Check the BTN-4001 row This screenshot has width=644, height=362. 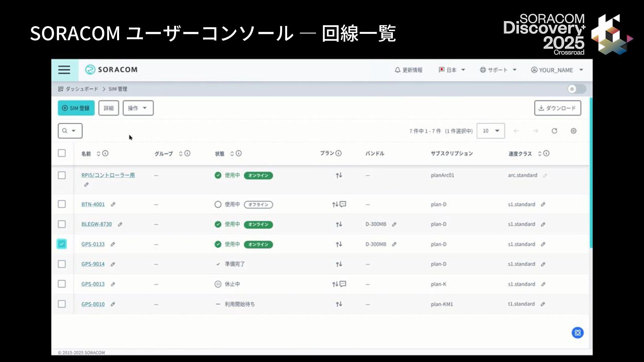coord(62,204)
